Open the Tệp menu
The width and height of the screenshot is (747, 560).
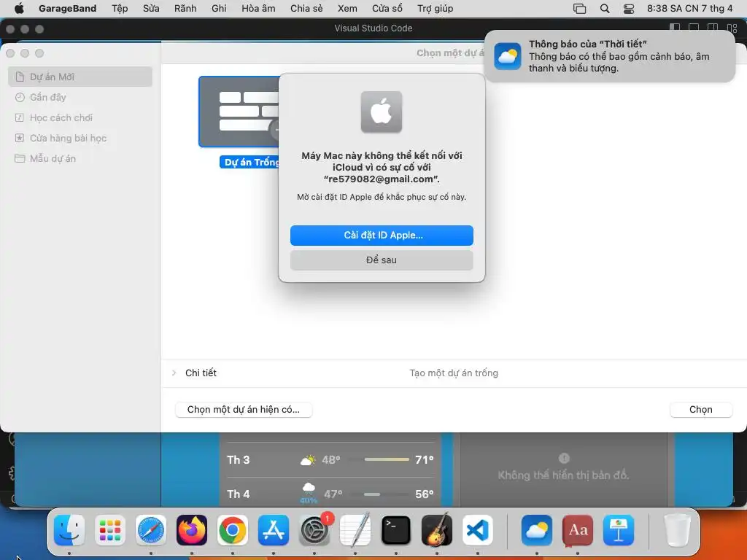coord(120,8)
